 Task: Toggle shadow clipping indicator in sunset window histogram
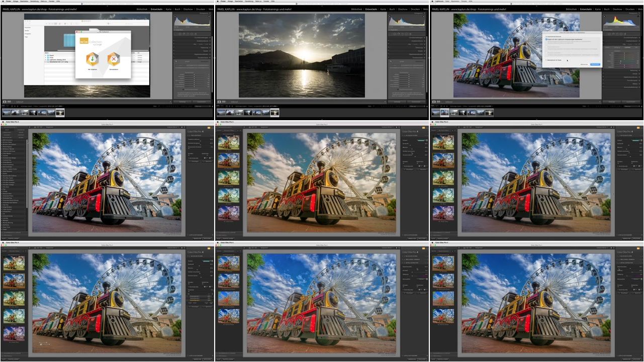click(x=390, y=16)
